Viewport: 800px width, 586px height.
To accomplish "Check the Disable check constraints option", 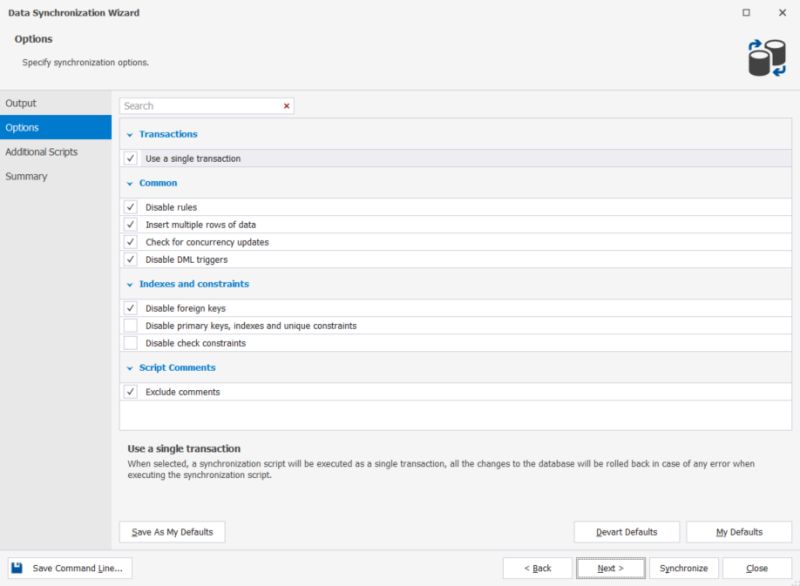I will (130, 342).
